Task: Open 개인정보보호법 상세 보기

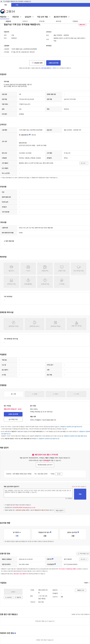Action: pyautogui.click(x=45, y=465)
